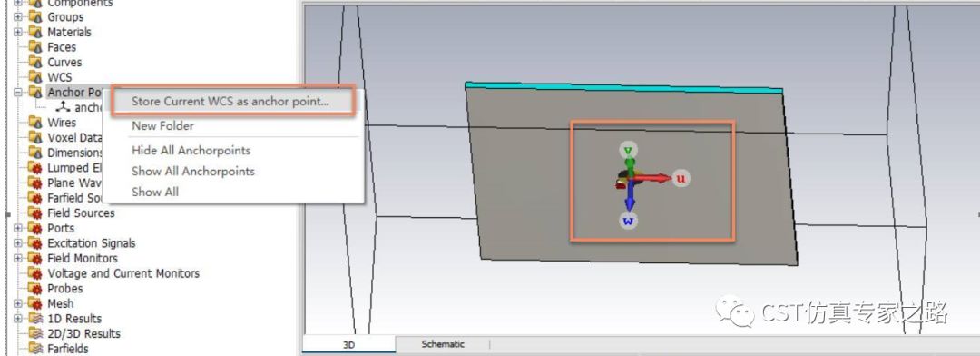Image resolution: width=980 pixels, height=356 pixels.
Task: Click the Mesh folder icon
Action: (x=35, y=303)
